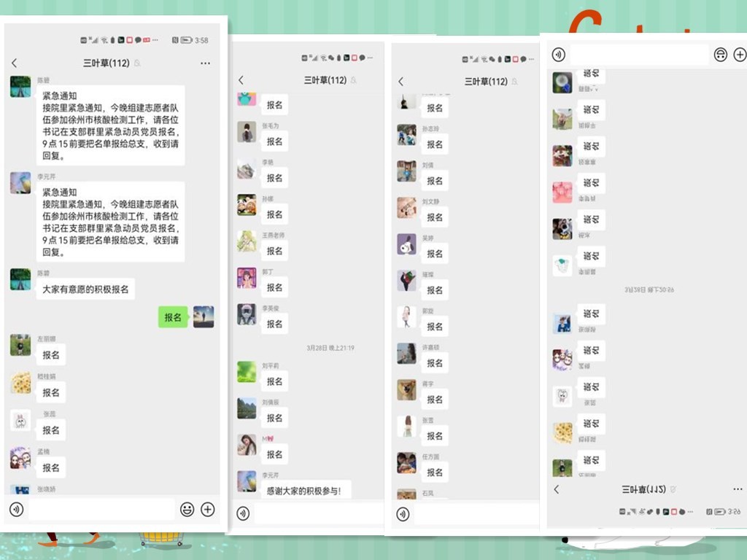Open the plus attachment menu in the 3:58 chat

(x=208, y=510)
